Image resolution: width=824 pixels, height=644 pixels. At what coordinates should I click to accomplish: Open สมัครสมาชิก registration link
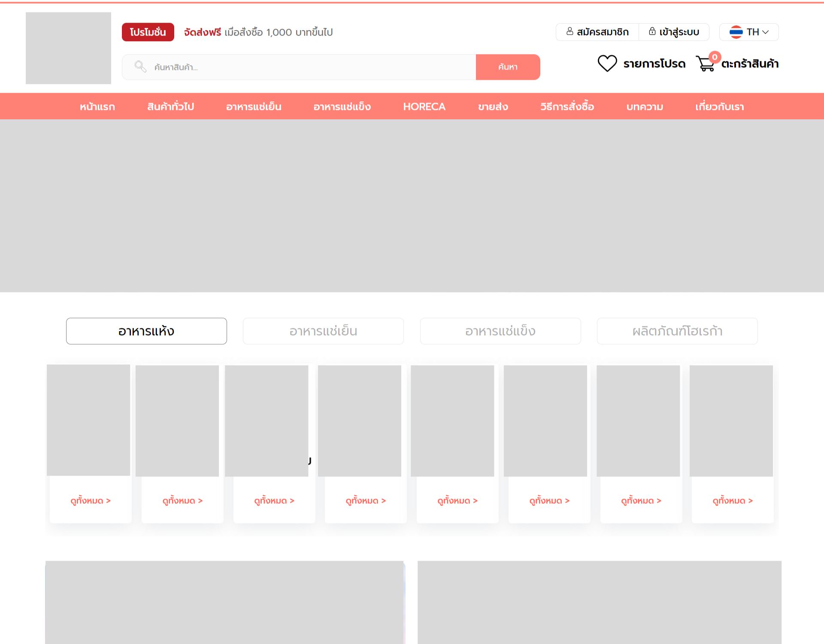click(x=597, y=32)
